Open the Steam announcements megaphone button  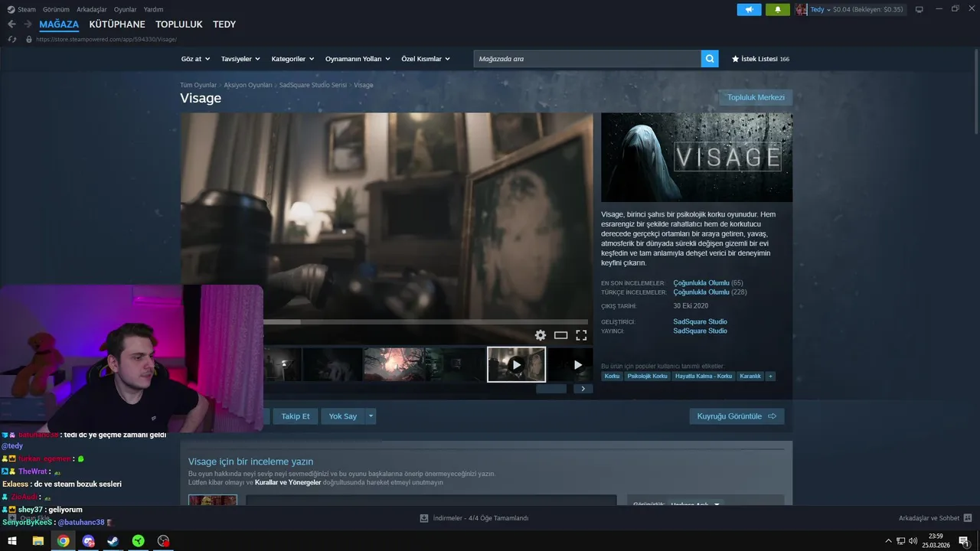[x=749, y=9]
